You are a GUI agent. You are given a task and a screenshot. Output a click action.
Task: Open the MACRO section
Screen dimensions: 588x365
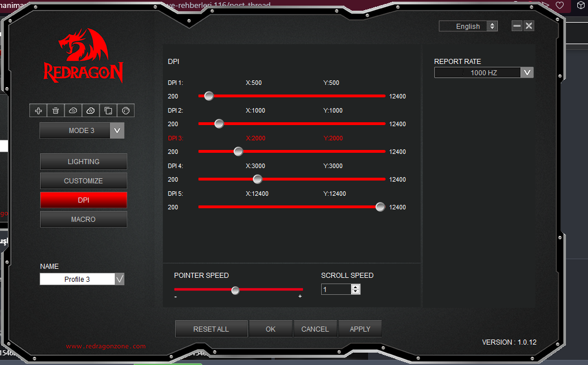pos(84,220)
